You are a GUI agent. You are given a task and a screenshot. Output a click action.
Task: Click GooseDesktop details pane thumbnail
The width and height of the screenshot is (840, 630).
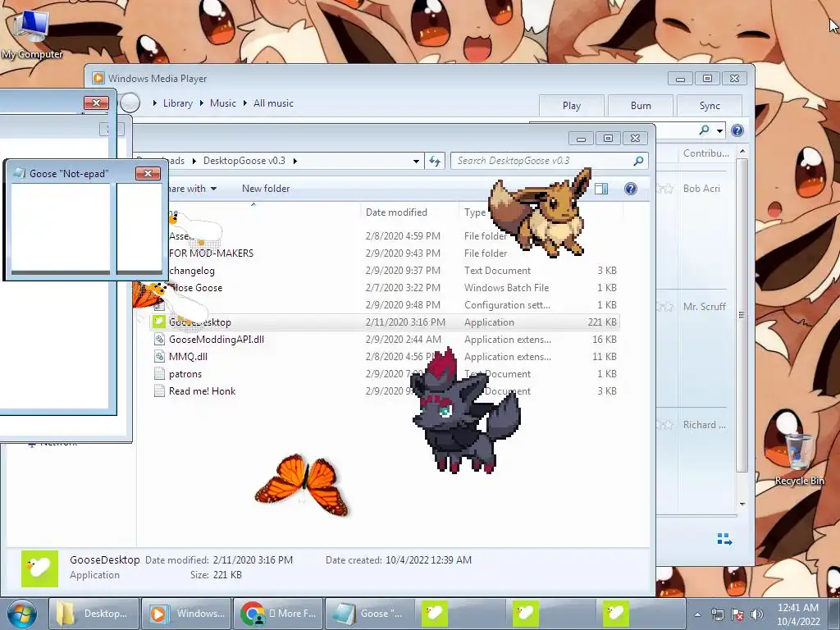pos(39,568)
